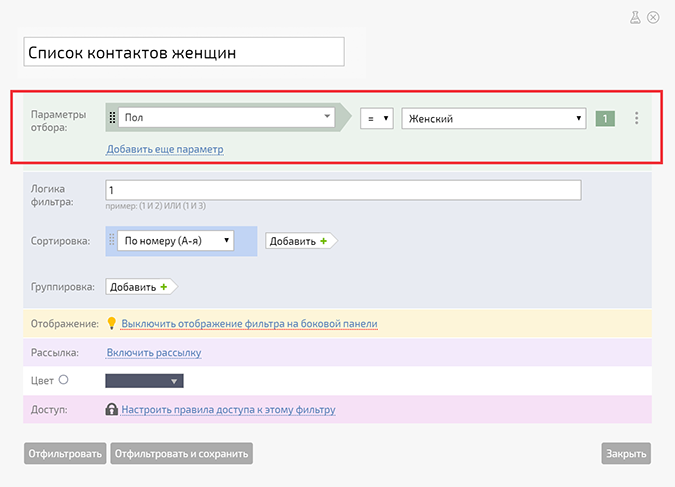Open the dark color swatch picker
Image resolution: width=675 pixels, height=487 pixels.
[144, 381]
